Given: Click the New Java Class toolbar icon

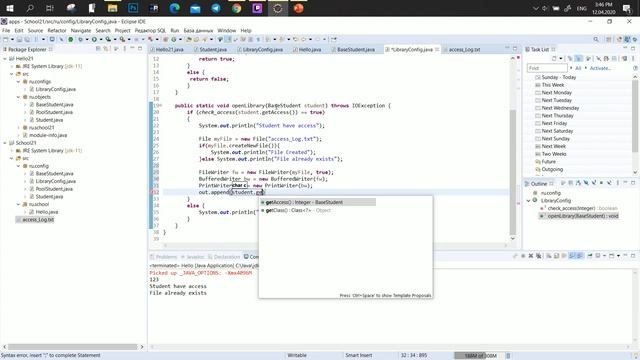Looking at the screenshot, I should click(x=174, y=40).
